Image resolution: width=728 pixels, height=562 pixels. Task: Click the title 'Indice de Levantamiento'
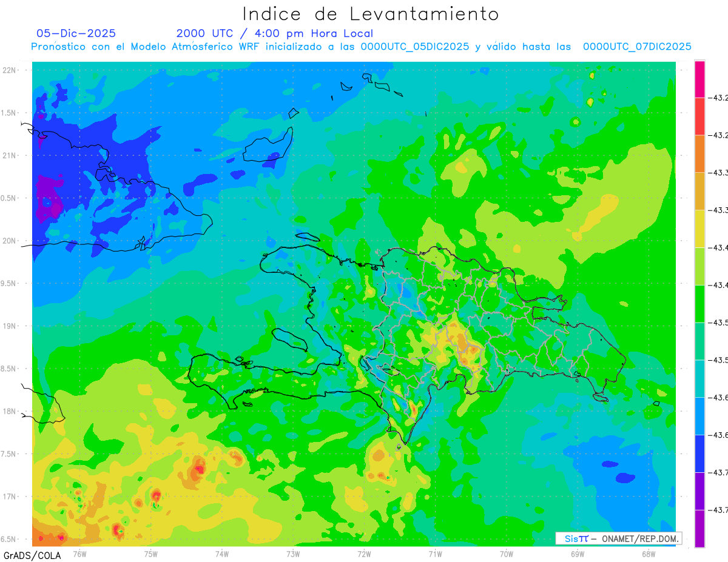pyautogui.click(x=371, y=14)
